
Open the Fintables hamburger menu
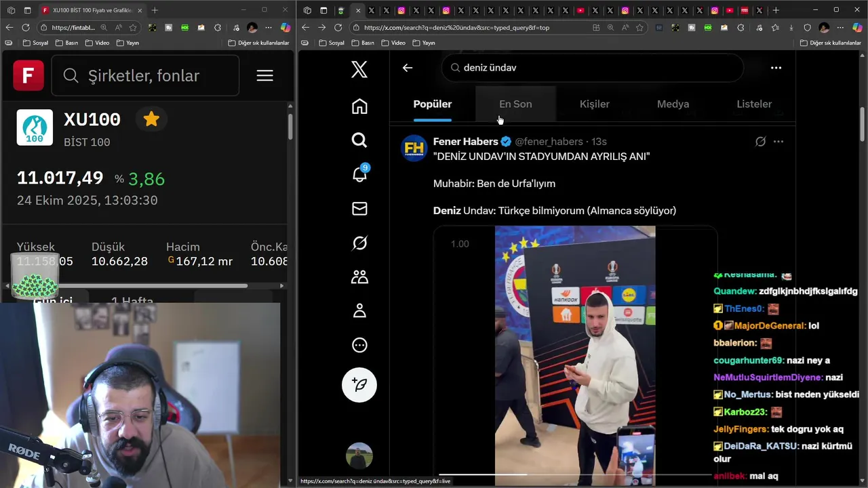click(x=264, y=75)
